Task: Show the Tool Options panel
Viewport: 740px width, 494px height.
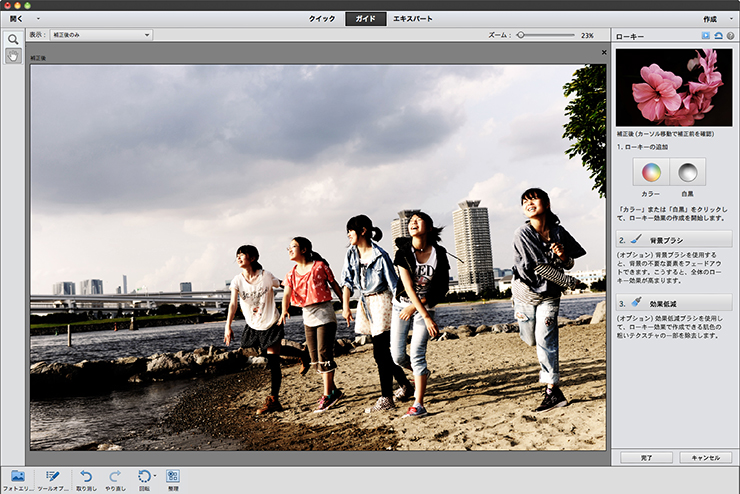Action: pyautogui.click(x=53, y=476)
